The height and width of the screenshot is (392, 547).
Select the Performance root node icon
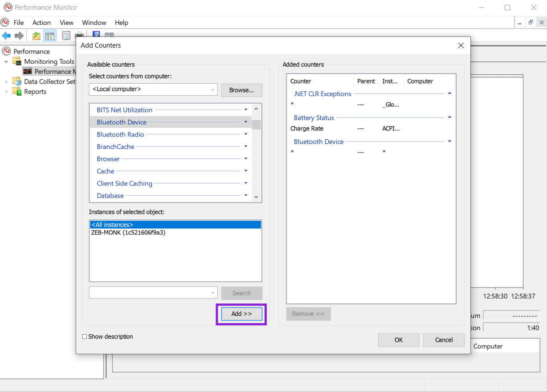[x=7, y=51]
